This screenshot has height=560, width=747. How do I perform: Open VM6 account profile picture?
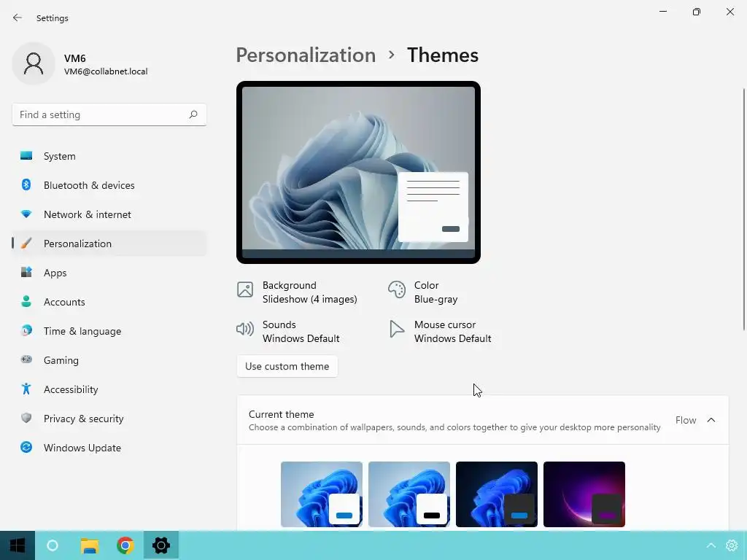[x=34, y=63]
